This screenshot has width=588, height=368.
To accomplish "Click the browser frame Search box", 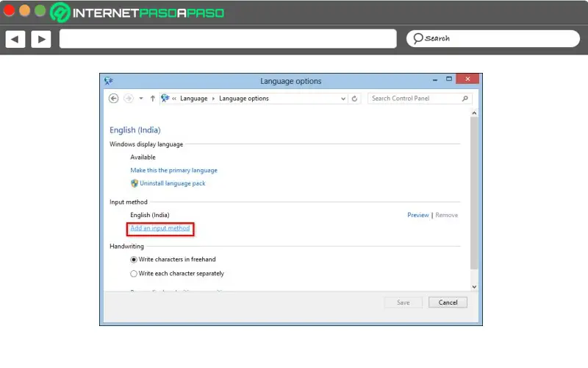I will [x=493, y=38].
